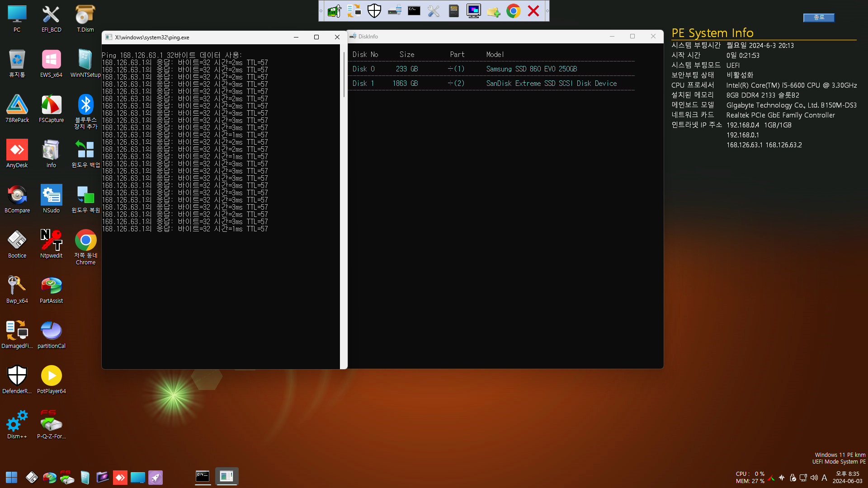868x488 pixels.
Task: Click Disk 0 partition indicator ÷(1)
Action: [x=456, y=69]
